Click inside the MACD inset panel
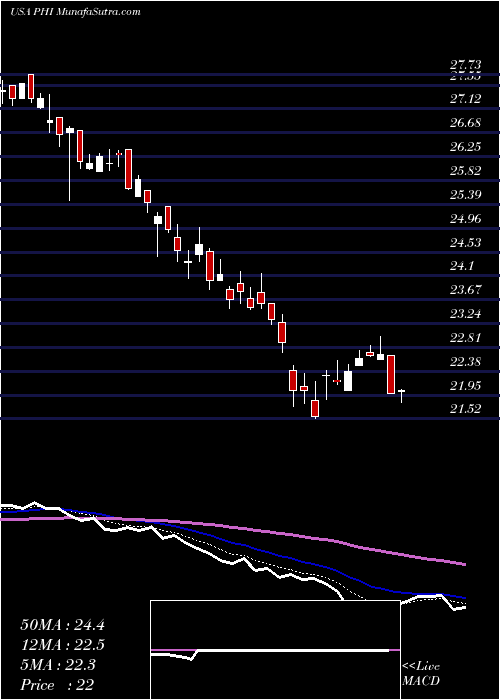Image resolution: width=500 pixels, height=700 pixels. click(x=275, y=650)
